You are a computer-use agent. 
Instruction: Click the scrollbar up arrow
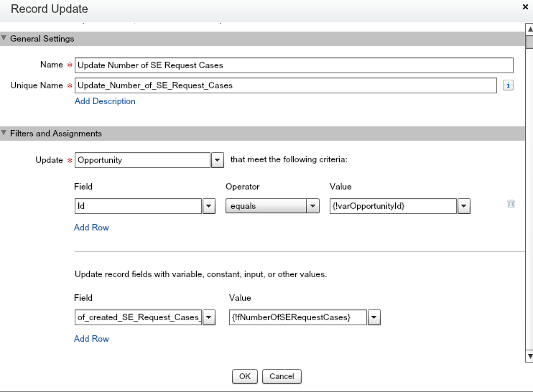click(x=529, y=29)
